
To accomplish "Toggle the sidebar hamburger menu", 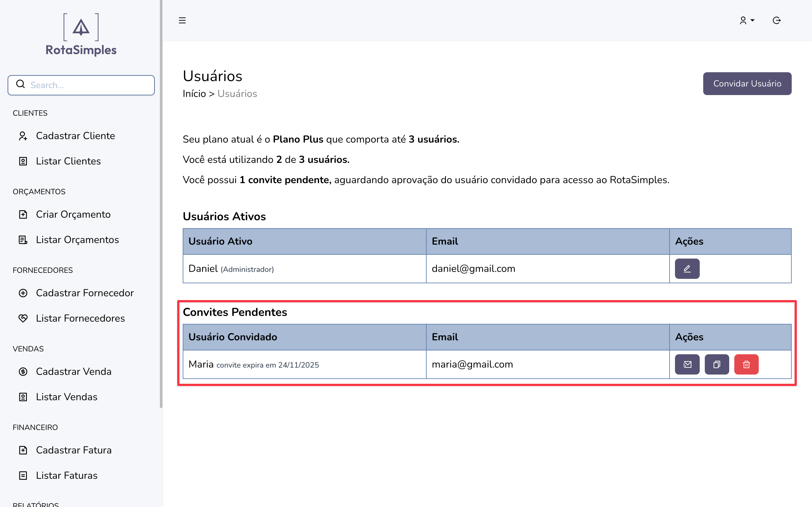I will pyautogui.click(x=182, y=21).
